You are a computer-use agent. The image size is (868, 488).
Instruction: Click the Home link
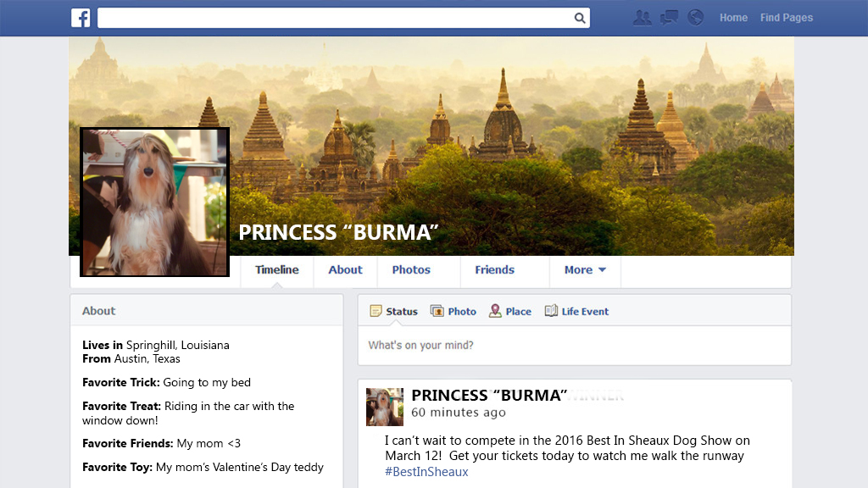733,18
